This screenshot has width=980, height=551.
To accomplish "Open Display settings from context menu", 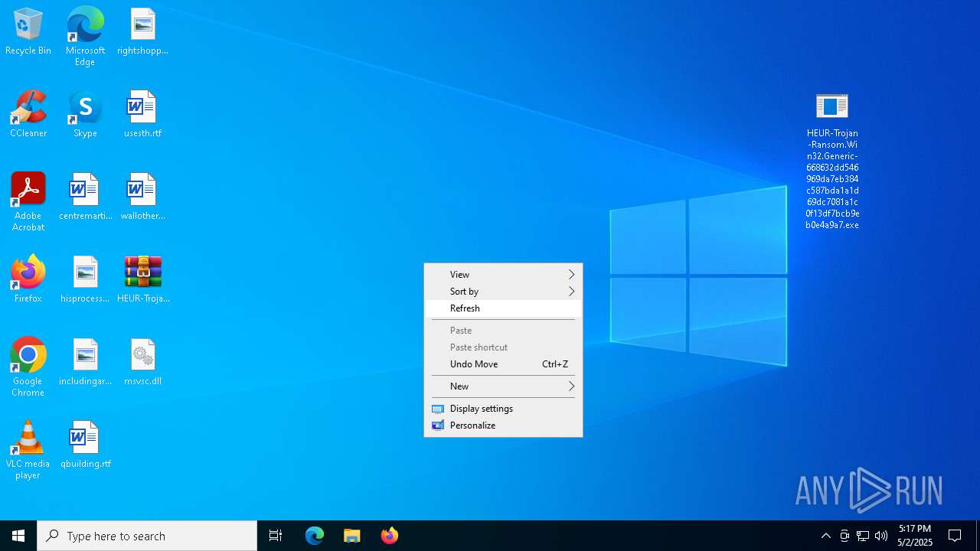I will 503,409.
